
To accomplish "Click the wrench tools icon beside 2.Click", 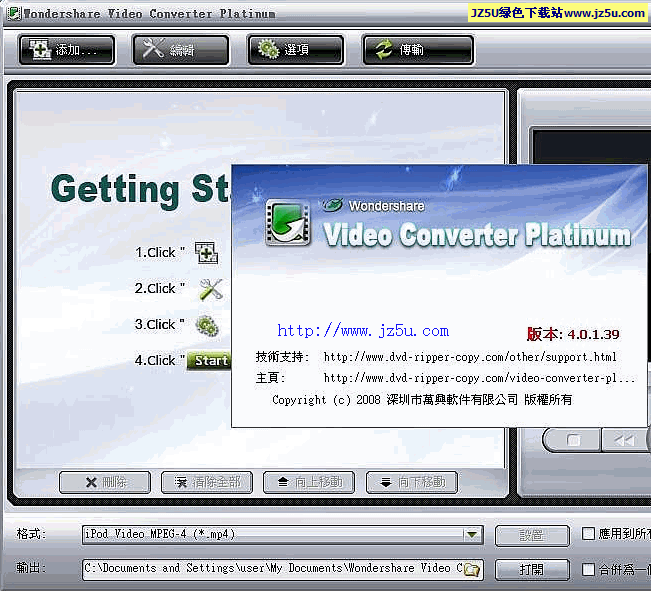I will [x=211, y=289].
